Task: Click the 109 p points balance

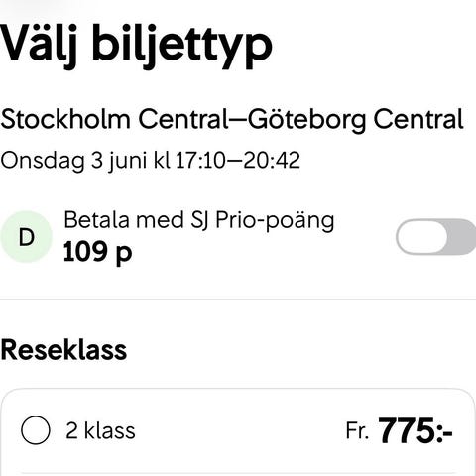Action: [x=97, y=252]
